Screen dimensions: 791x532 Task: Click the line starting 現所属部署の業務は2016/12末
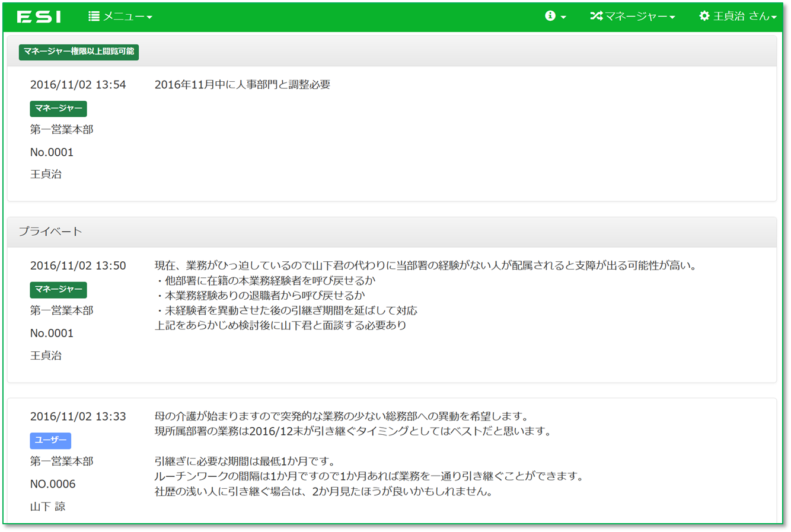(354, 431)
